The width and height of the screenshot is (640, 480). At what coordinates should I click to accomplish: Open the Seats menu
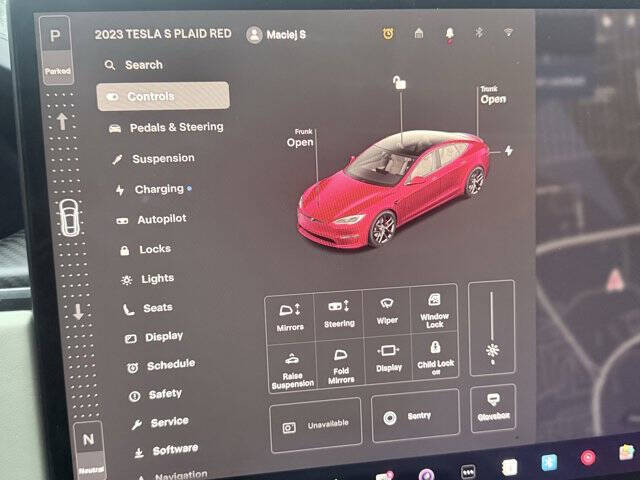[x=148, y=308]
